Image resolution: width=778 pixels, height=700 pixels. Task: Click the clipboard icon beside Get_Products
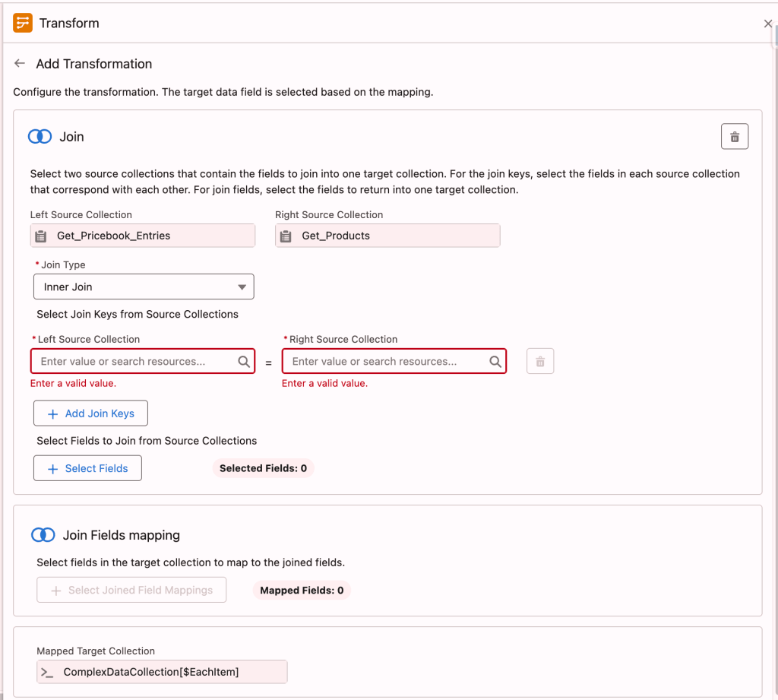pos(286,236)
